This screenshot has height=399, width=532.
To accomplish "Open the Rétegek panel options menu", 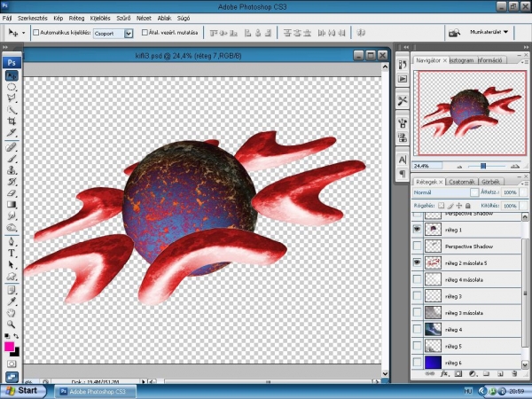I will point(525,183).
